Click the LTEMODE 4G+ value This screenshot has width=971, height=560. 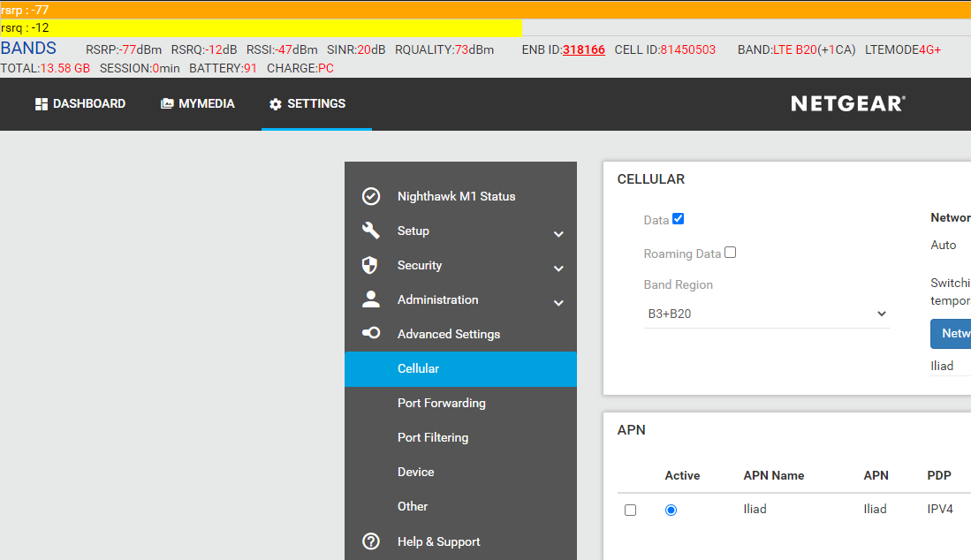point(929,49)
